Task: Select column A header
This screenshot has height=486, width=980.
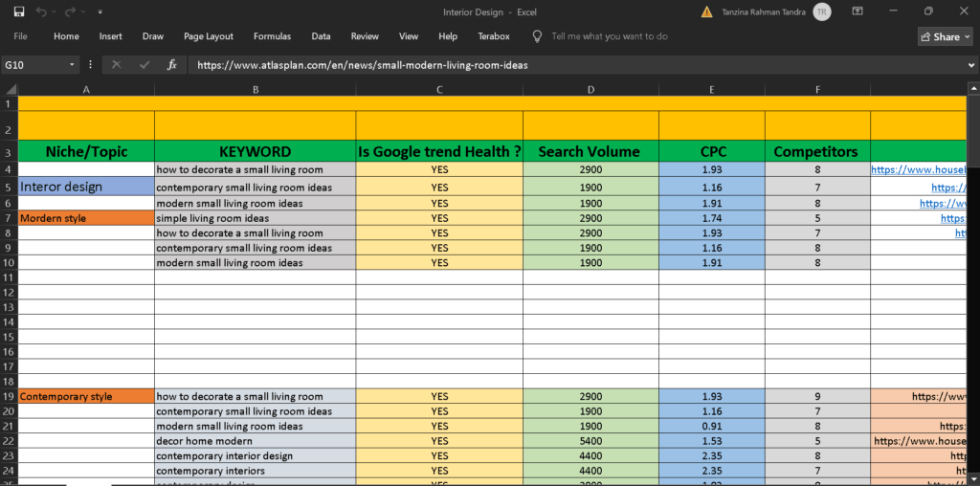Action: point(86,89)
